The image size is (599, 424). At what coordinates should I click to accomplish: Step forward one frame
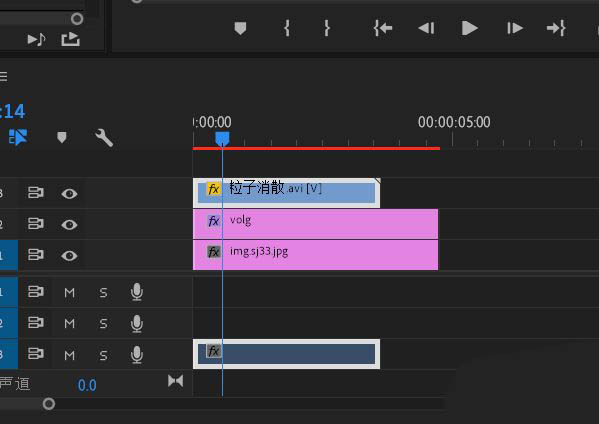point(515,28)
